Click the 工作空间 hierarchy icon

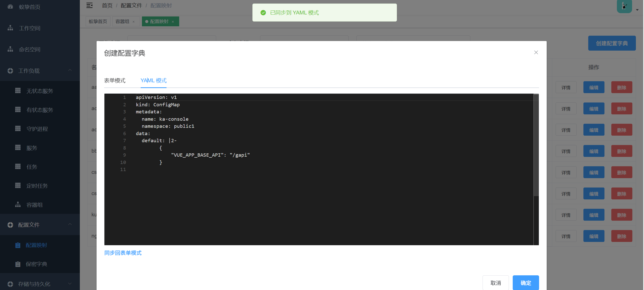[x=10, y=28]
